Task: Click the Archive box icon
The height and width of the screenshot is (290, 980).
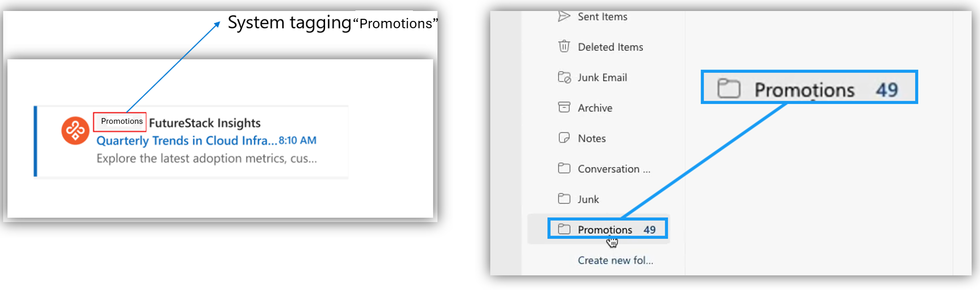Action: pos(564,108)
